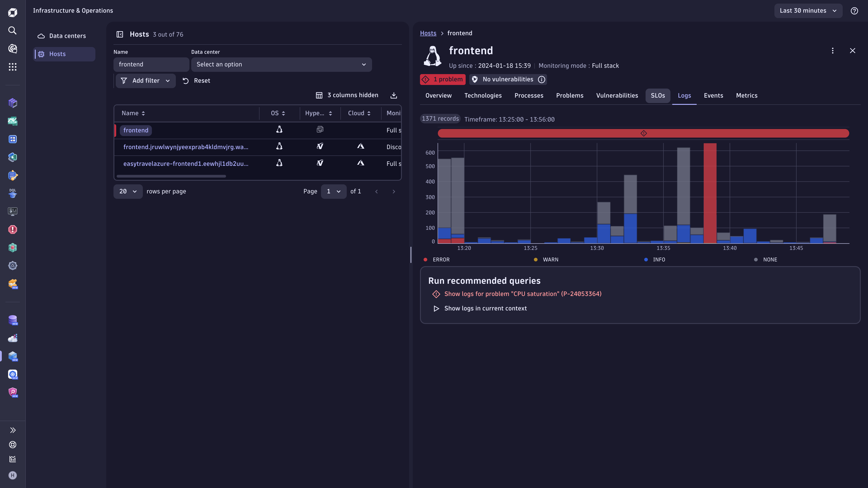868x488 pixels.
Task: Open the Databases app in sidebar
Action: 12,320
